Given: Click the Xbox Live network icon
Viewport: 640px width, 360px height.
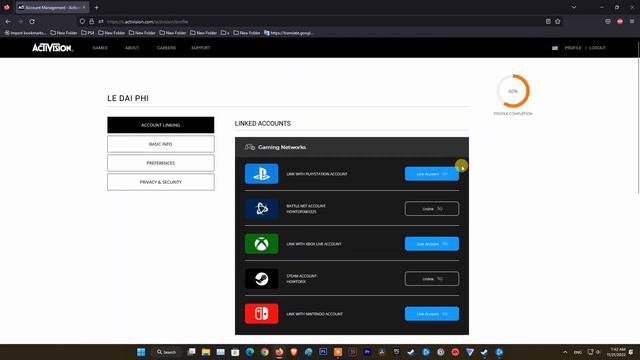Looking at the screenshot, I should pos(262,244).
